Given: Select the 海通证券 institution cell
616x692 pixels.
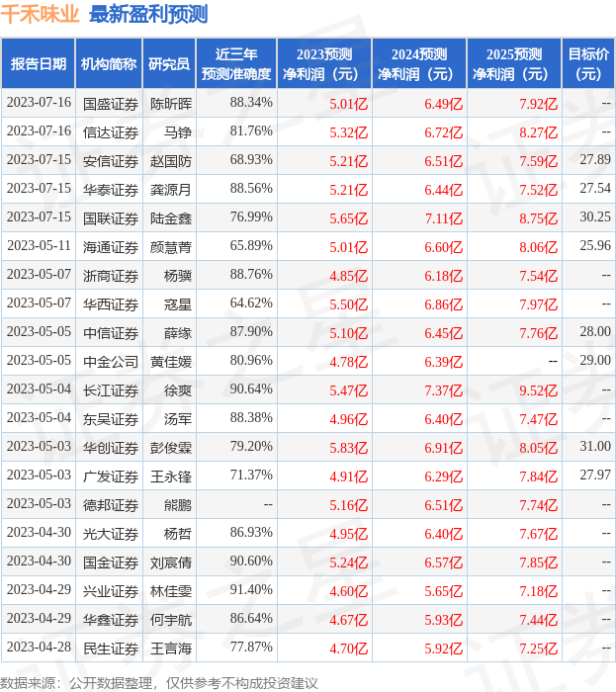Looking at the screenshot, I should coord(111,247).
